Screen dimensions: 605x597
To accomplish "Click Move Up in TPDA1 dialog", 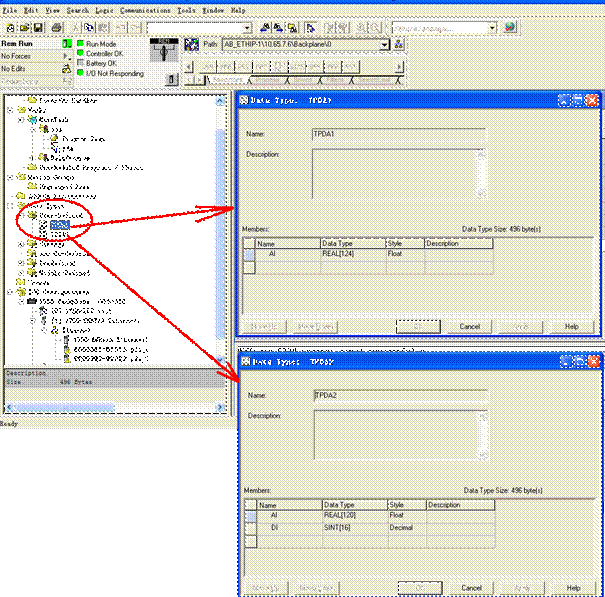I will click(264, 327).
